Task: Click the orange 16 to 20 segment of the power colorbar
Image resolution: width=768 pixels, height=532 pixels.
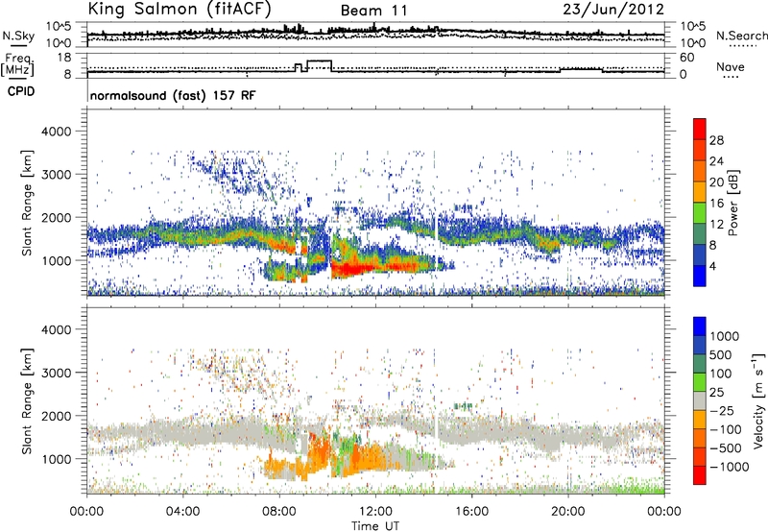Action: [x=700, y=192]
